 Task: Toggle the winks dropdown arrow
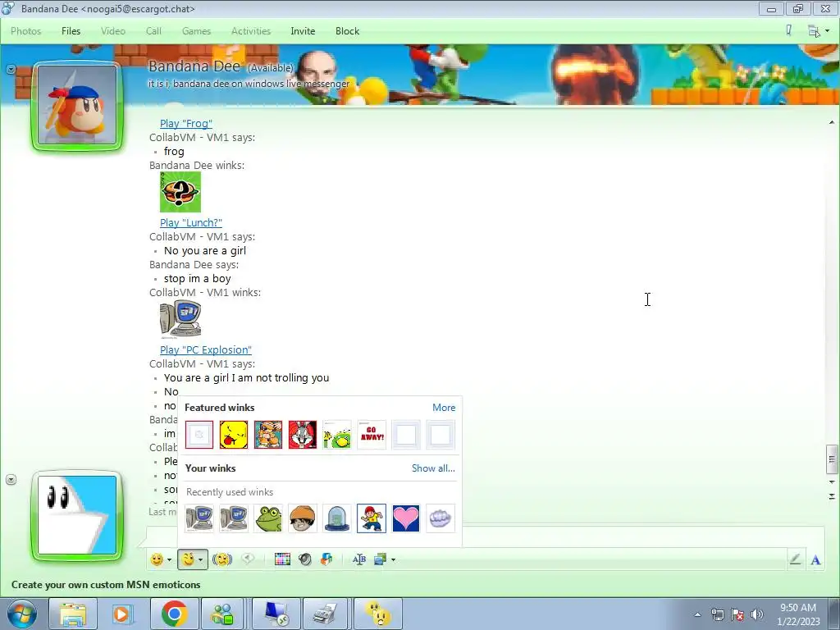pos(201,559)
